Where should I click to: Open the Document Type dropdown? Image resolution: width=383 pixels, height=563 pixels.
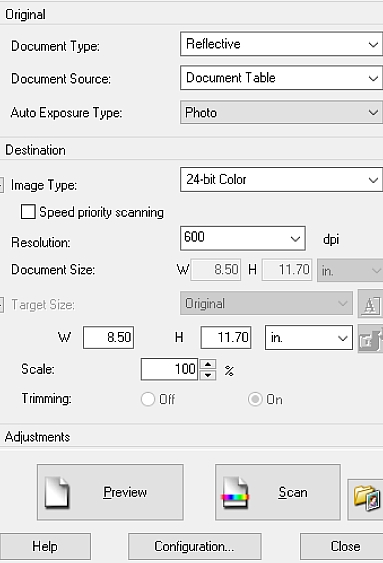(x=281, y=44)
